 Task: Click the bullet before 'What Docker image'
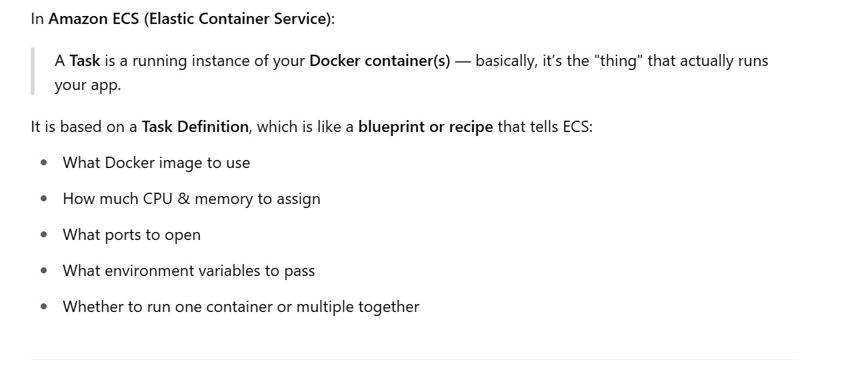[x=44, y=163]
